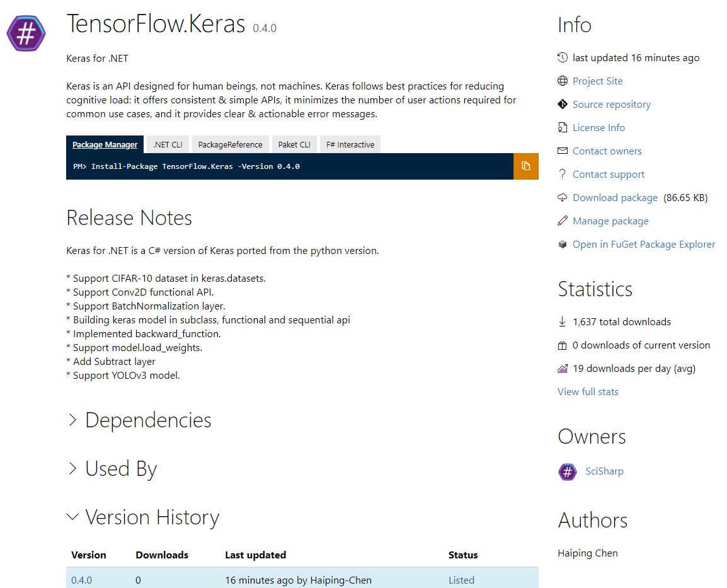Click the TensorFlow.Keras package logo icon

26,33
